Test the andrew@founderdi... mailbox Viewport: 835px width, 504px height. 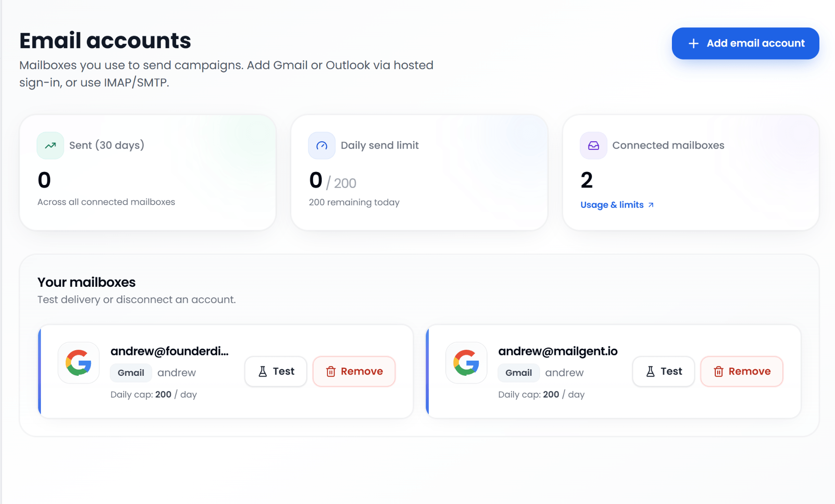tap(276, 371)
